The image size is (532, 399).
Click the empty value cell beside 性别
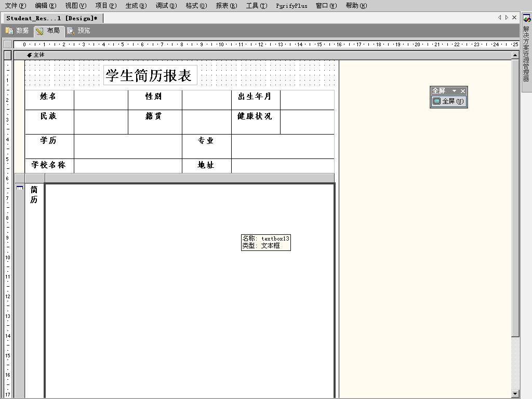coord(207,100)
